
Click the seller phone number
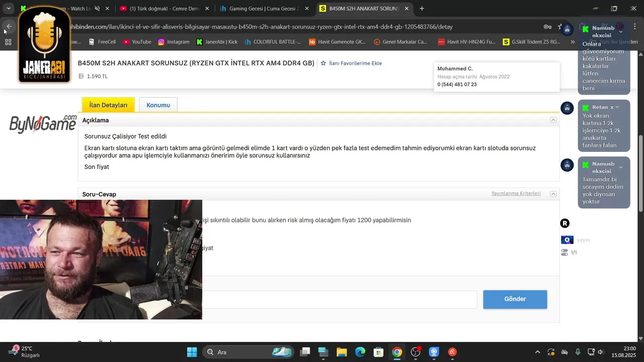click(457, 84)
